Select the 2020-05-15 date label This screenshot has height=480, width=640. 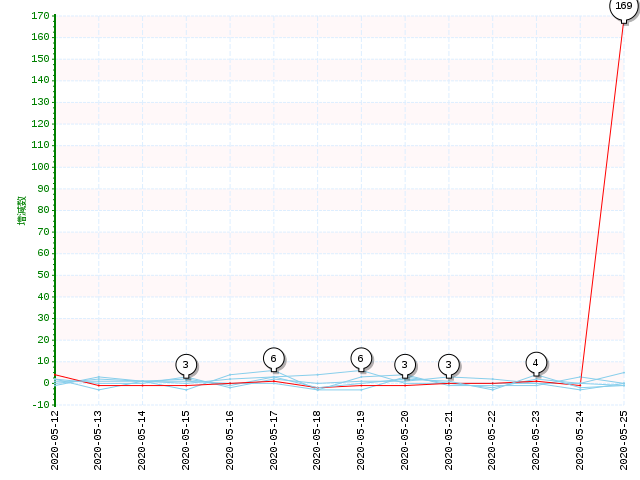coord(186,440)
